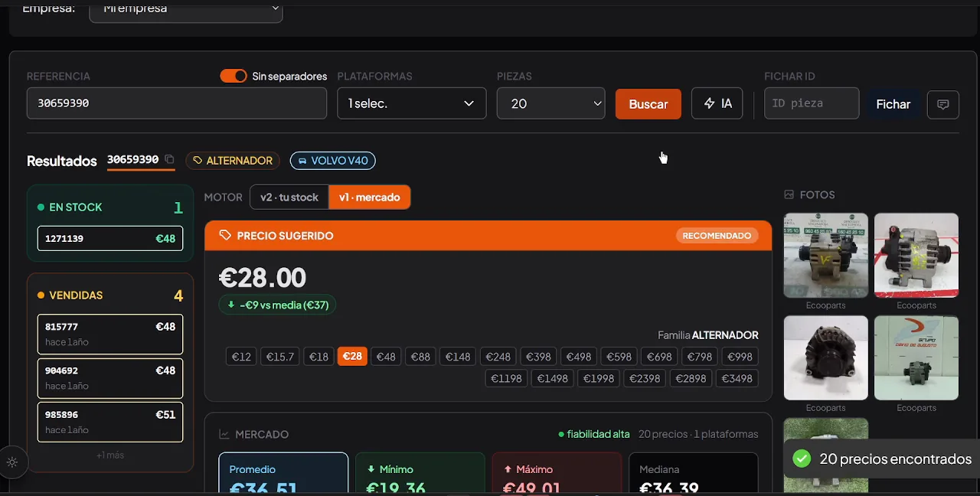
Task: Expand the Empresa dropdown at top
Action: tap(186, 9)
